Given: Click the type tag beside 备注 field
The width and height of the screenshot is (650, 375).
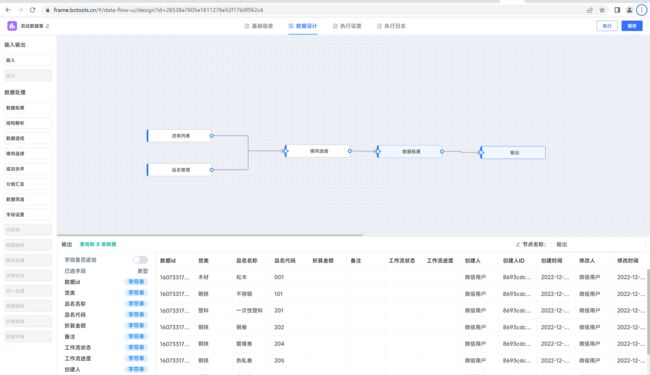Looking at the screenshot, I should coord(136,336).
